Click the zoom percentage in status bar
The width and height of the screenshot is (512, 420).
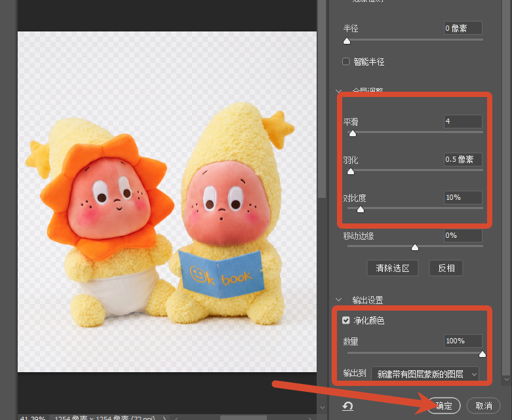click(33, 418)
